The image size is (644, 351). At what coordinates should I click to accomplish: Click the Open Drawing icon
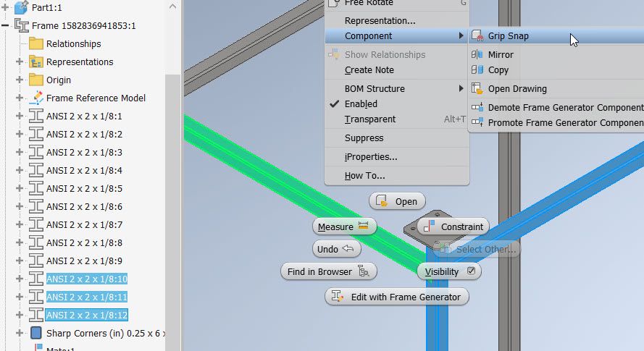(477, 88)
